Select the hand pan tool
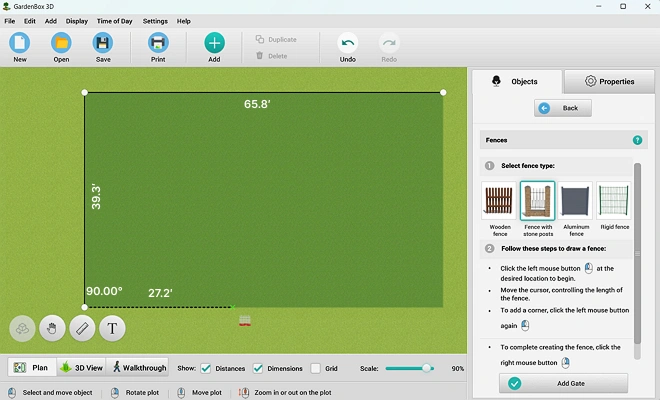 pyautogui.click(x=52, y=328)
